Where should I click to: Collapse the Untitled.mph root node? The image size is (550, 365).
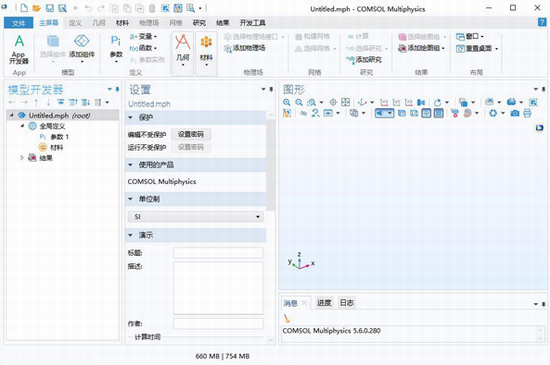tap(12, 115)
